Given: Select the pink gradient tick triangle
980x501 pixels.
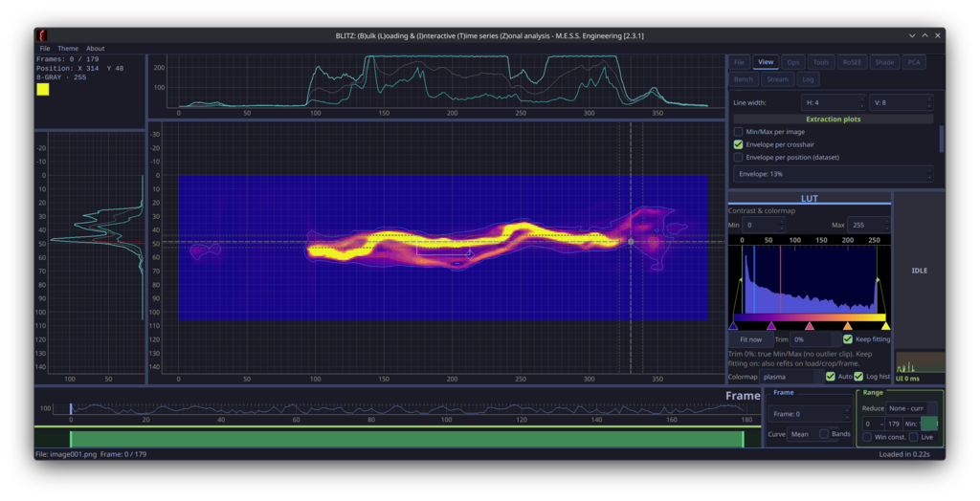Looking at the screenshot, I should pos(810,326).
